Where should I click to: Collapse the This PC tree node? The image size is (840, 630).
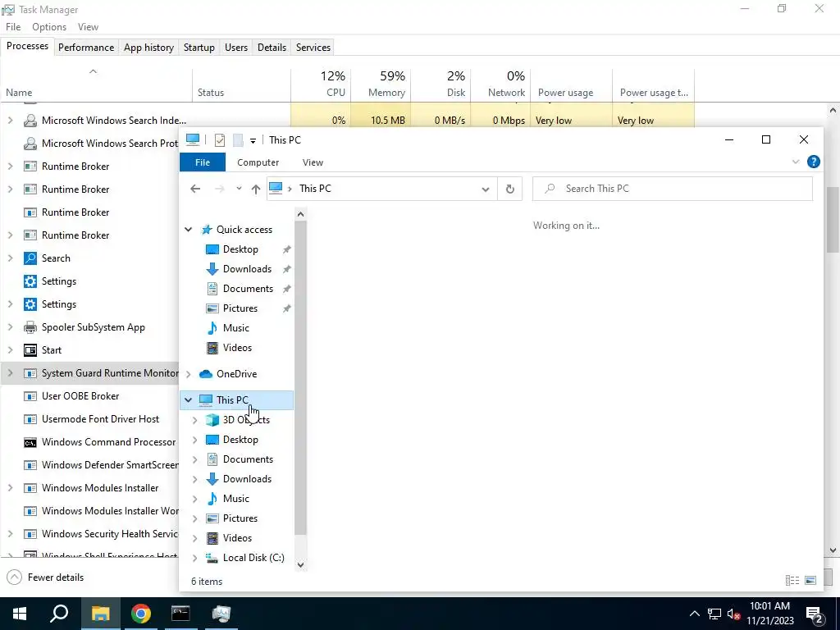click(188, 399)
